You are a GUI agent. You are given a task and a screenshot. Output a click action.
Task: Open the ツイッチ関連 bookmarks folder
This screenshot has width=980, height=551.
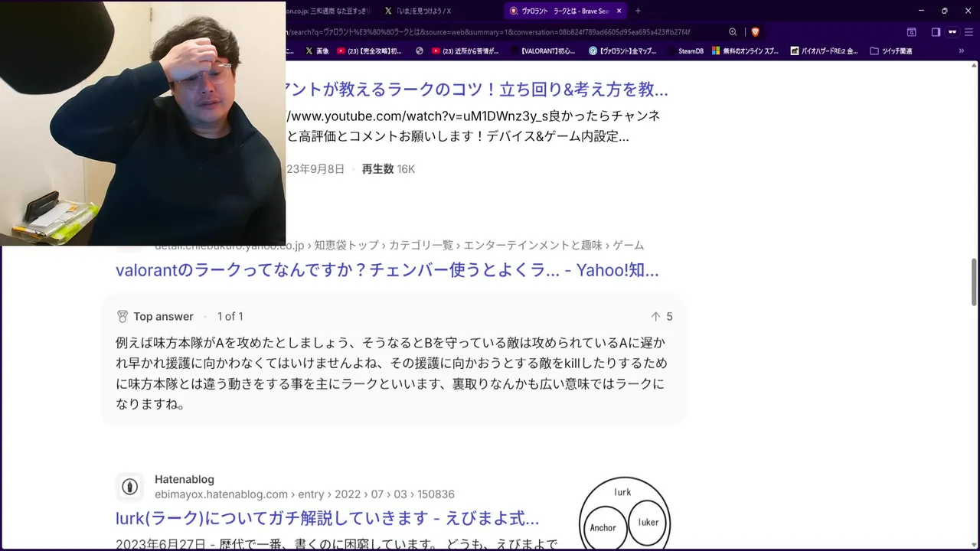(891, 51)
